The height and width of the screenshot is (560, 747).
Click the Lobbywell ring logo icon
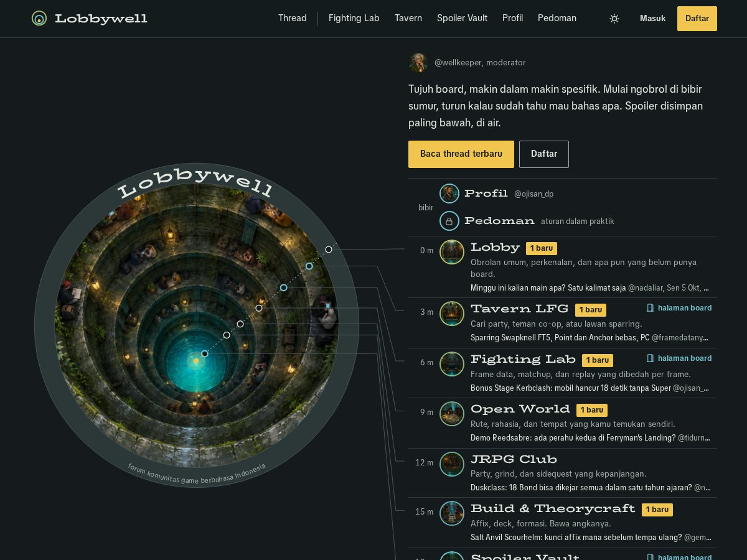pyautogui.click(x=39, y=19)
